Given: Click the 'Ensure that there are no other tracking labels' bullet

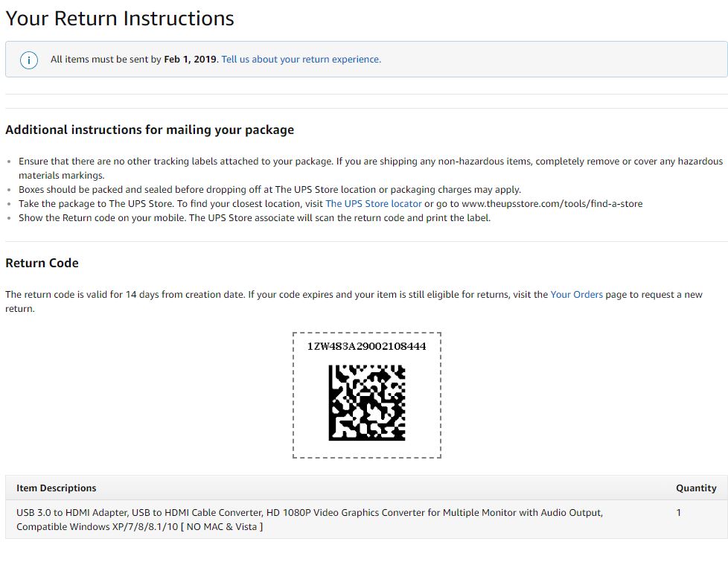Looking at the screenshot, I should 371,168.
